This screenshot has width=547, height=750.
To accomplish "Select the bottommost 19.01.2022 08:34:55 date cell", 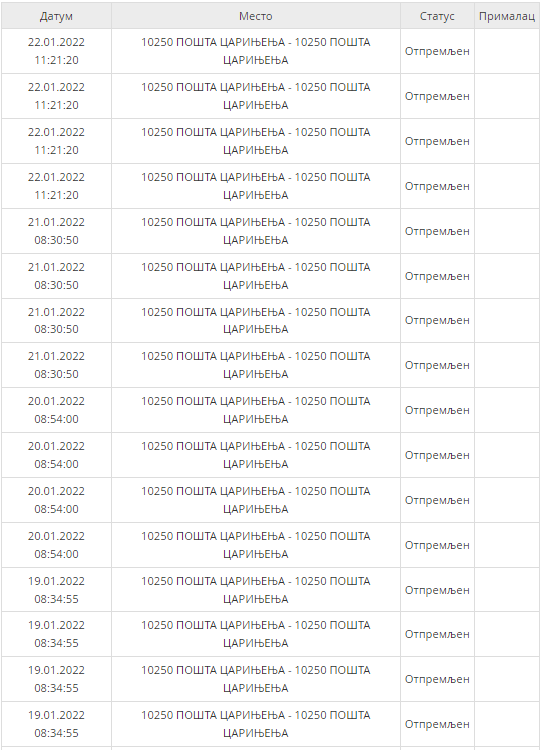I will 56,724.
